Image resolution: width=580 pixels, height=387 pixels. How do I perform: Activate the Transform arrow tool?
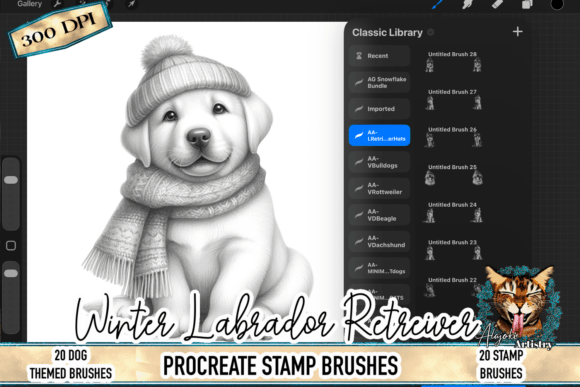tap(131, 4)
